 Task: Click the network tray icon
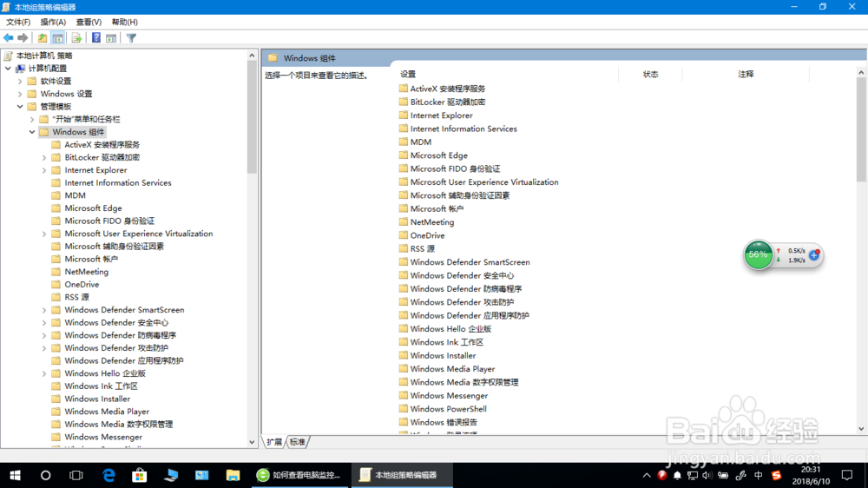coord(693,475)
